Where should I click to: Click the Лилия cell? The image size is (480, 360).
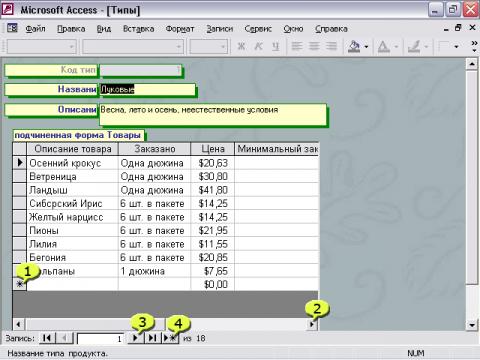click(72, 244)
